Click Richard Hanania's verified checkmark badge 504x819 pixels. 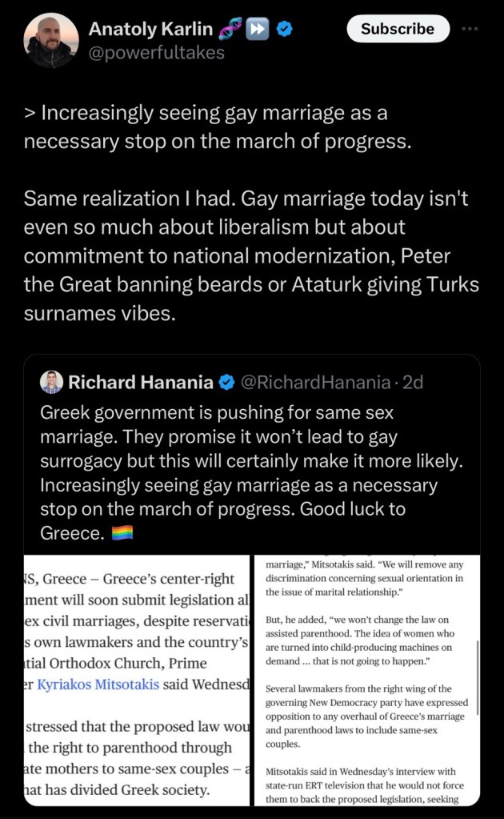tap(227, 383)
